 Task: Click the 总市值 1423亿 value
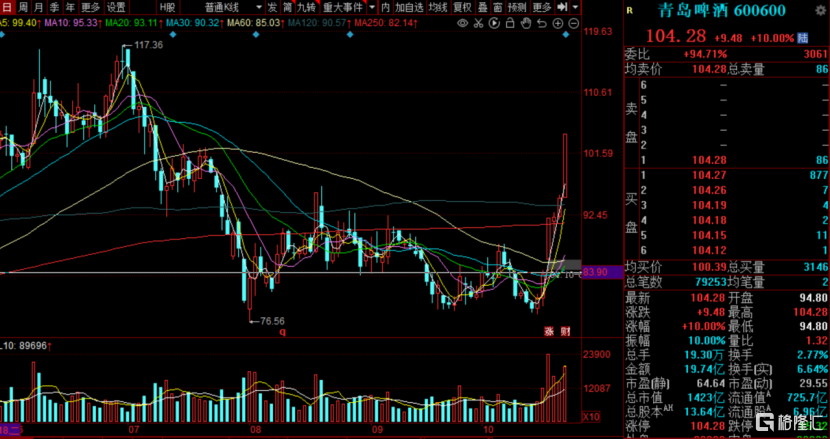707,397
